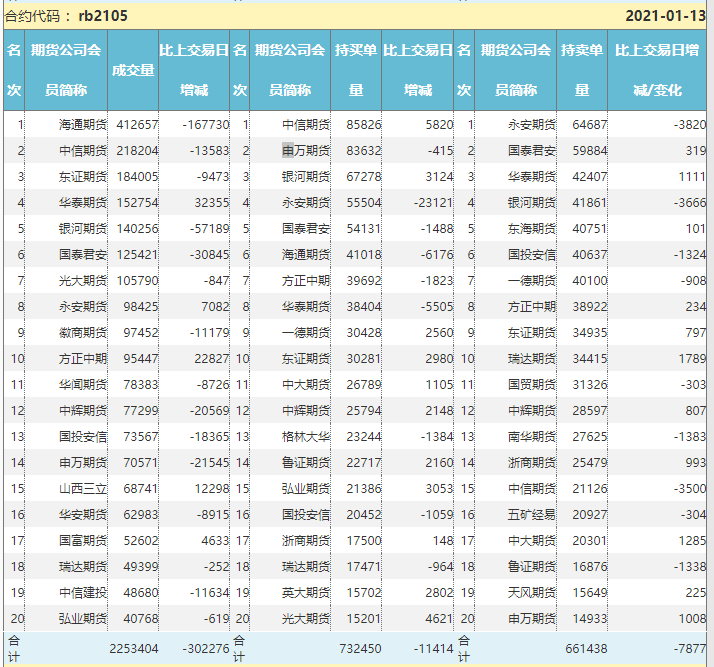The height and width of the screenshot is (667, 714).
Task: Click 五矿经易 in the short-position list
Action: (532, 514)
